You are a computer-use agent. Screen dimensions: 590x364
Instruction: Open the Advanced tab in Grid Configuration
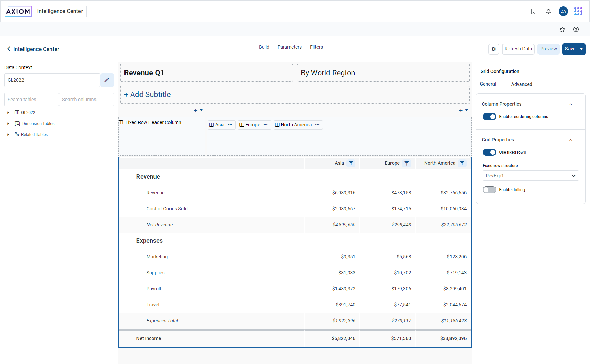click(x=521, y=84)
